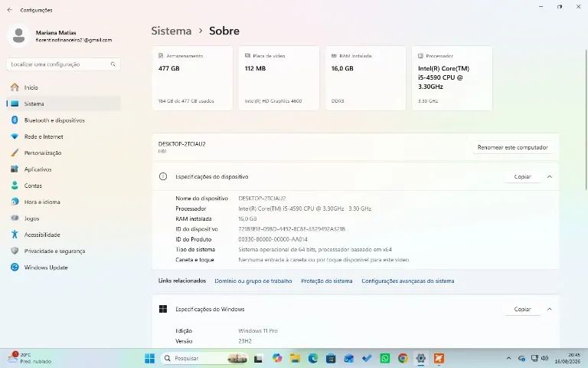Click Renomear este computador button
This screenshot has height=368, width=588.
pyautogui.click(x=513, y=147)
